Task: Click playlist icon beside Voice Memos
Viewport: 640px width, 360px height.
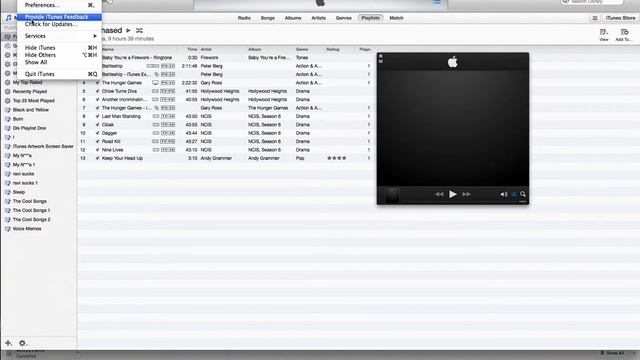Action: pyautogui.click(x=7, y=229)
